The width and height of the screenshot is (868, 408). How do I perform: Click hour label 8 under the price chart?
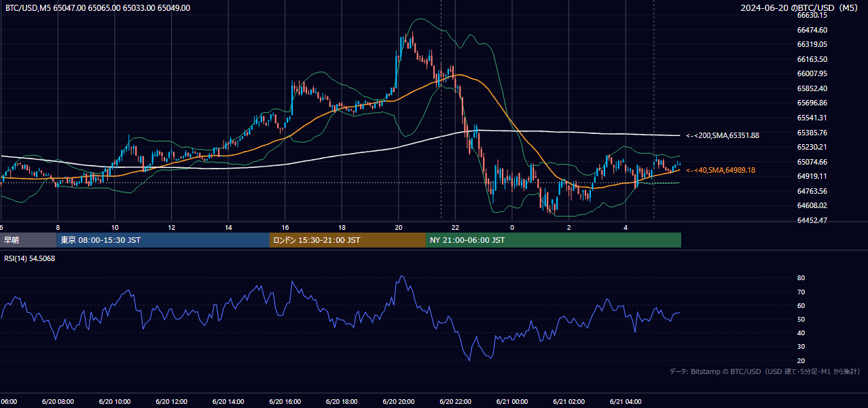(x=58, y=228)
